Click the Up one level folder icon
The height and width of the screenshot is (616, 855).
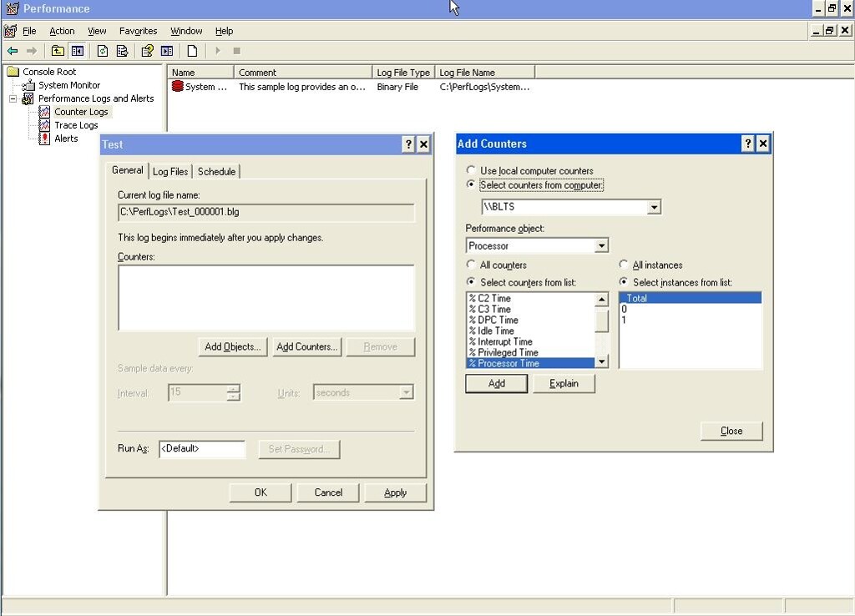tap(58, 50)
